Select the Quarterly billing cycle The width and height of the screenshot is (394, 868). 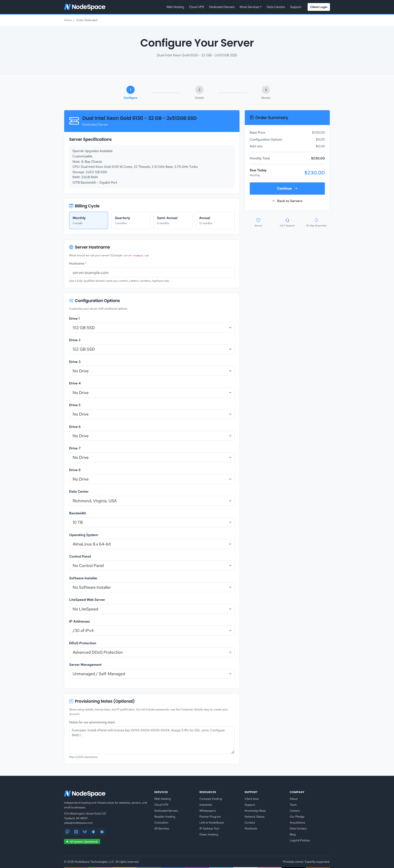coord(131,220)
